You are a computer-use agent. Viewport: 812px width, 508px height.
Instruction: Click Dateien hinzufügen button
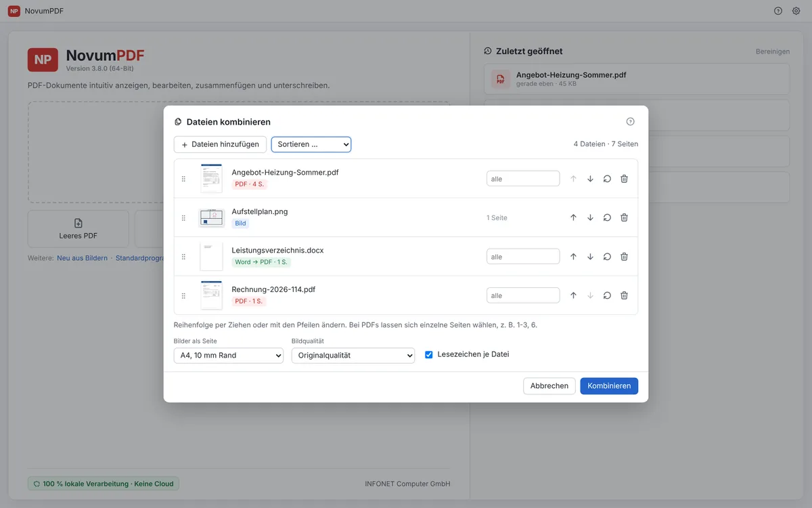pos(220,144)
